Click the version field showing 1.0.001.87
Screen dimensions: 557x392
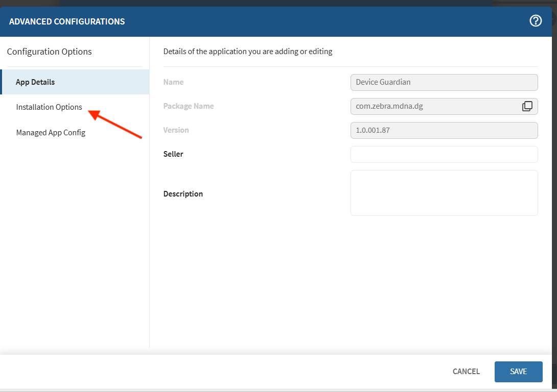tap(444, 130)
